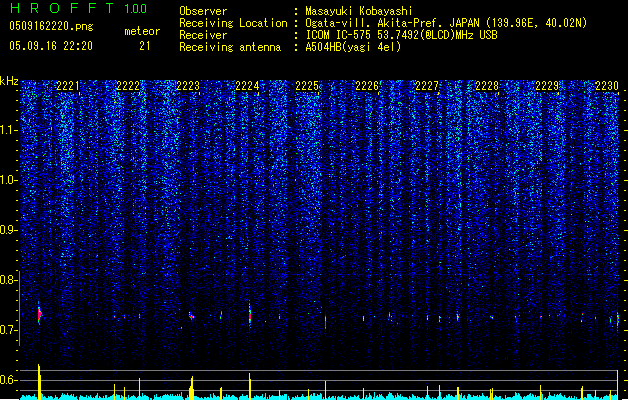This screenshot has width=629, height=400.
Task: Click the meteor echo just after 2223
Action: point(191,316)
